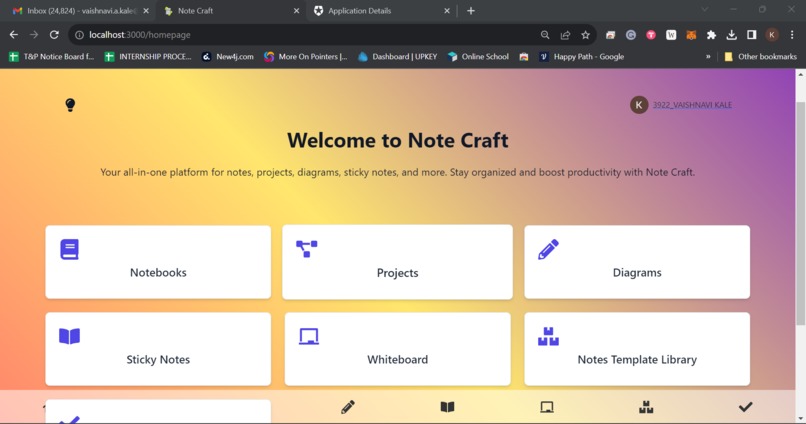Open the Notes Template Library card
806x424 pixels.
click(637, 349)
